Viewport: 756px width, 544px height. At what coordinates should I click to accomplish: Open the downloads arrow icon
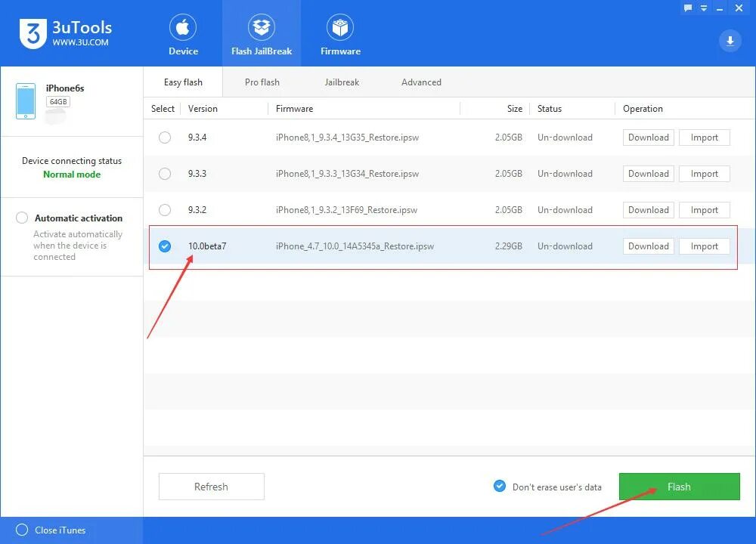pyautogui.click(x=730, y=41)
